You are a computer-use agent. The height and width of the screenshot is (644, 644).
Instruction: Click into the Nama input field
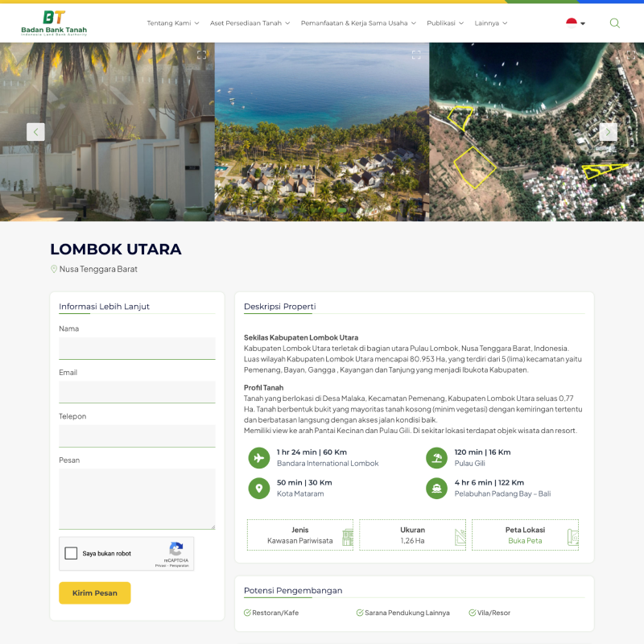137,348
